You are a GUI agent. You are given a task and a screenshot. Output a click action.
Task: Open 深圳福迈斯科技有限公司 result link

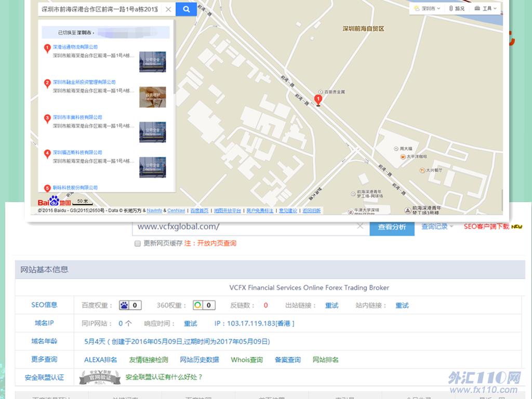(x=77, y=152)
